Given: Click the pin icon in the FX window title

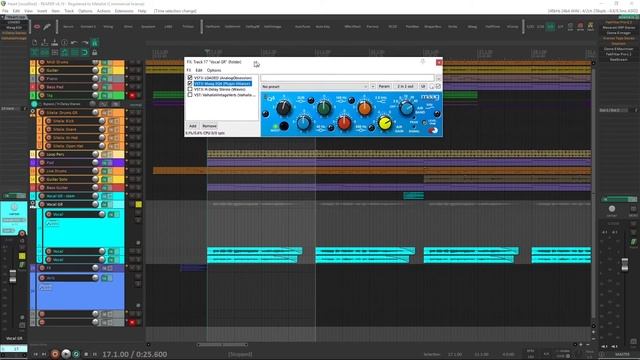Looking at the screenshot, I should (423, 62).
